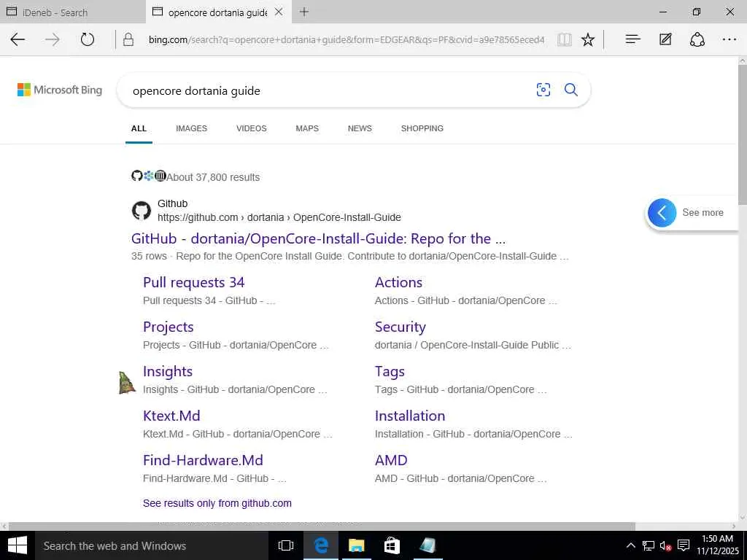Click the taskbar Search the web and Windows box
The width and height of the screenshot is (747, 560).
(152, 545)
